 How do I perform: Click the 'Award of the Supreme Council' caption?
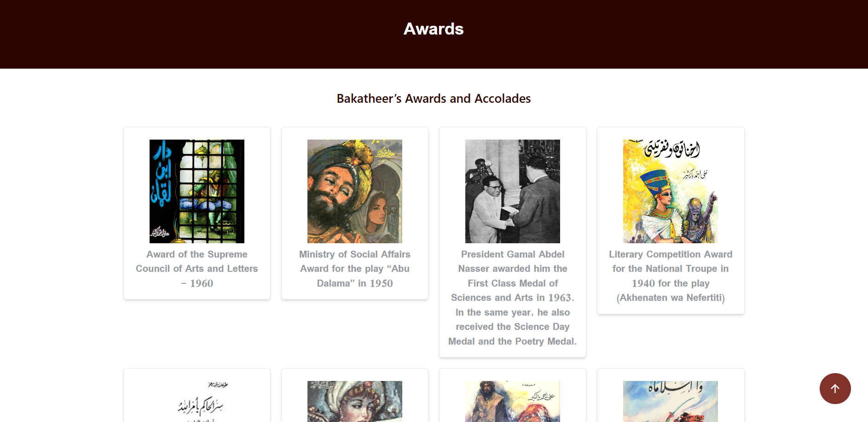click(x=197, y=269)
